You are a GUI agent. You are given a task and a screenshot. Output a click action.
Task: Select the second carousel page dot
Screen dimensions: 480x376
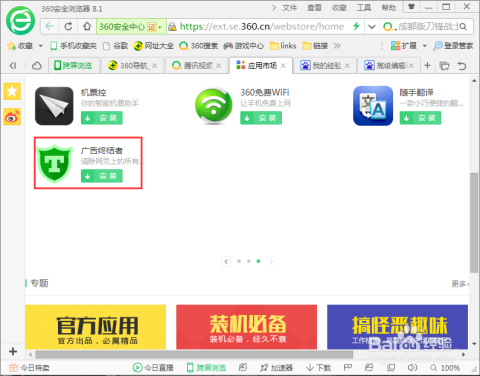pos(249,261)
